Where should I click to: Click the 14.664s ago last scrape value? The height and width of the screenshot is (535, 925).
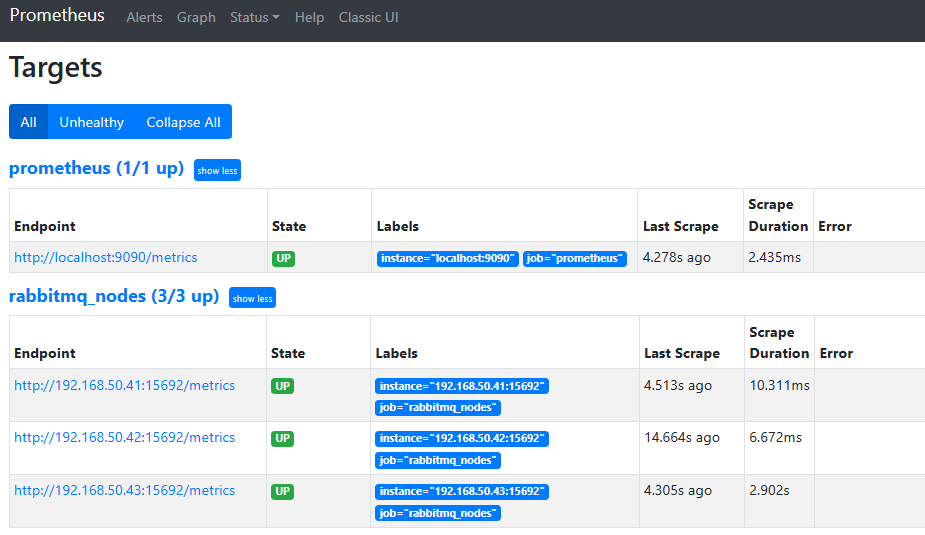pos(681,438)
